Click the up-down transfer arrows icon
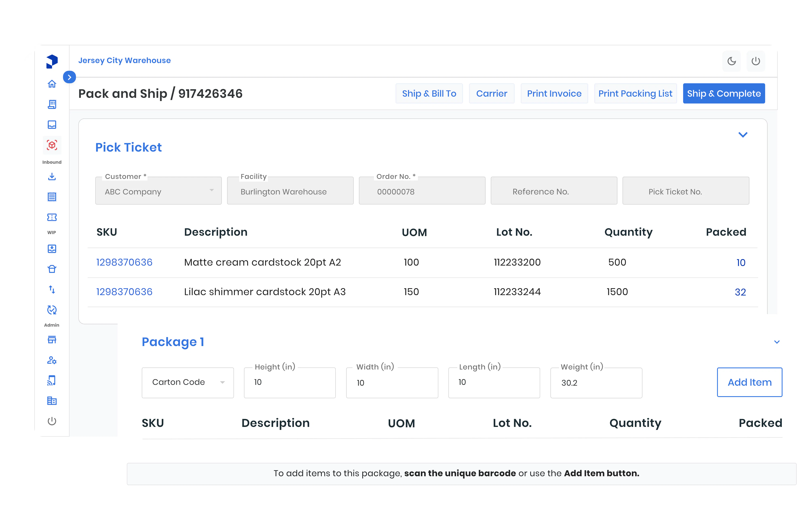 pos(52,289)
